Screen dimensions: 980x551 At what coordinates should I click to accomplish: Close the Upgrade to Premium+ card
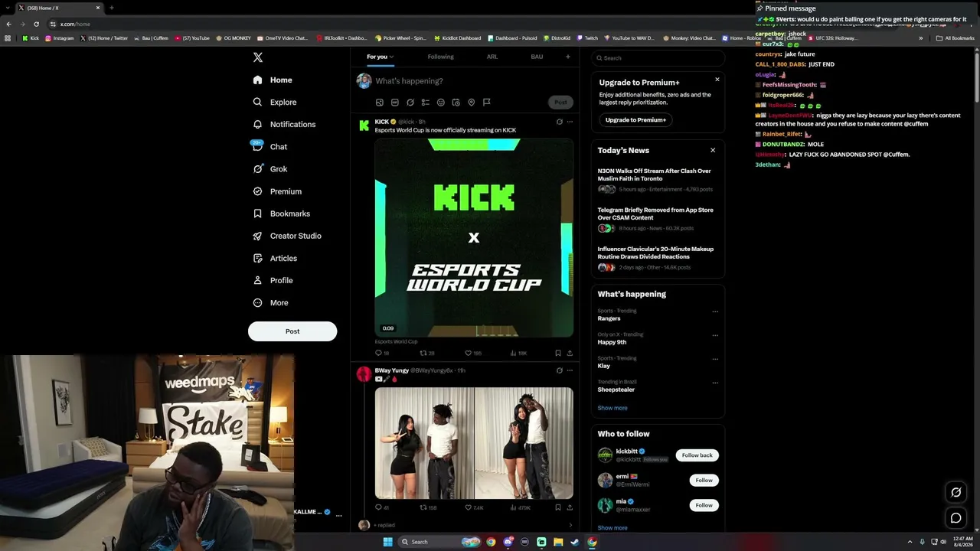coord(717,79)
